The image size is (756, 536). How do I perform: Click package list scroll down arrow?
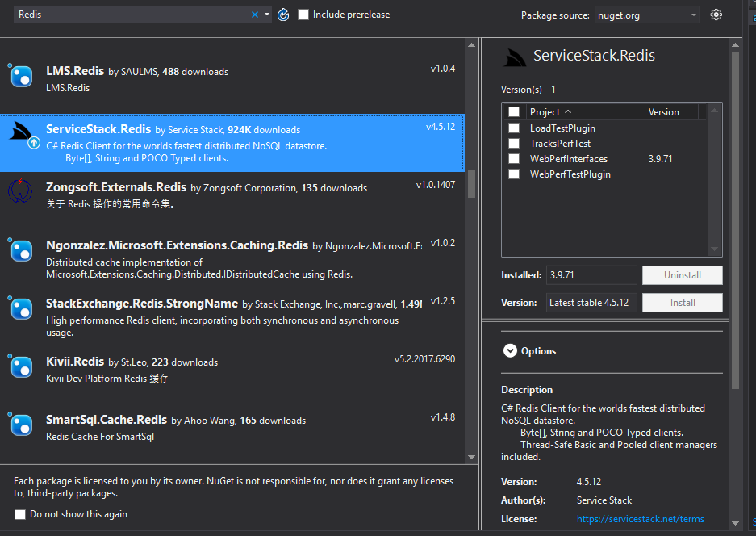[471, 457]
